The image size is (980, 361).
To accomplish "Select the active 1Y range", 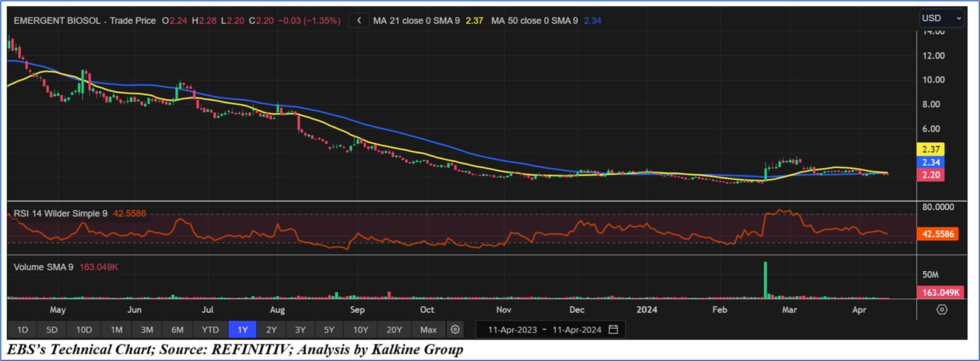I will point(243,329).
